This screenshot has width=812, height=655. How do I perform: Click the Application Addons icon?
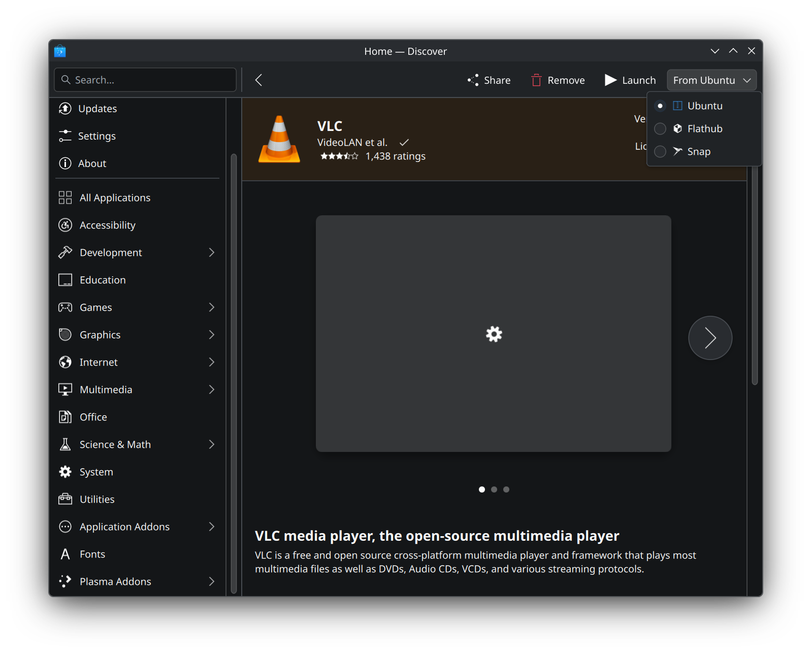click(x=65, y=527)
